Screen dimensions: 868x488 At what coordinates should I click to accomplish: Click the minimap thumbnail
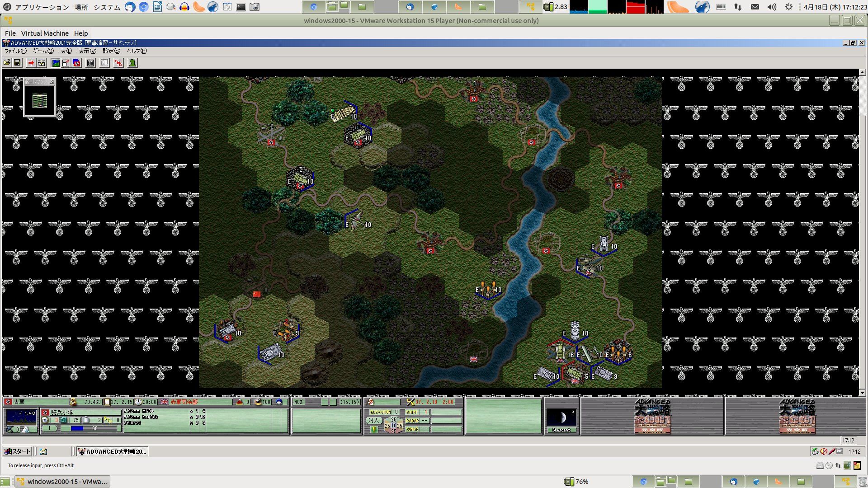coord(40,101)
